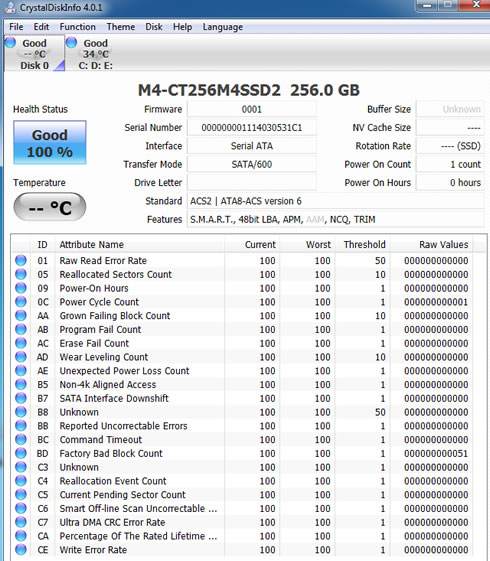Select the Factory Bad Block Count raw value 000000000051
The image size is (490, 561).
coord(436,453)
